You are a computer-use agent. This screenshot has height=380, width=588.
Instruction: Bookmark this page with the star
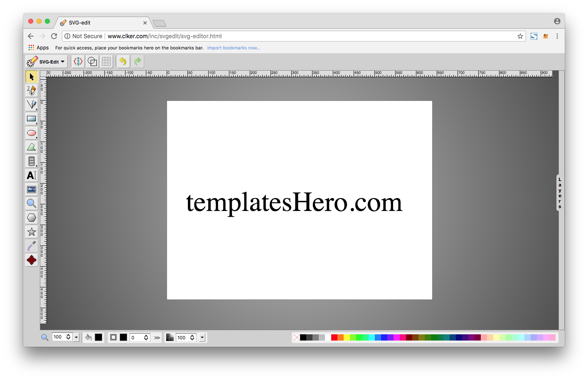click(x=520, y=36)
